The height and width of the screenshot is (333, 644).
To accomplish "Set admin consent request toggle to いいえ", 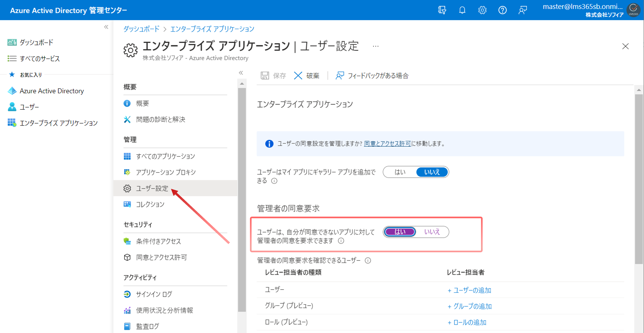I will coord(432,232).
